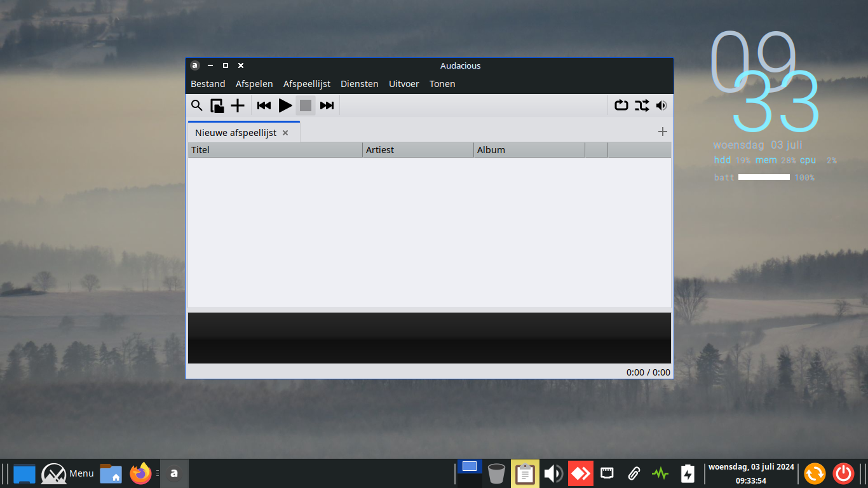Open the Audacious volume control

pyautogui.click(x=661, y=105)
